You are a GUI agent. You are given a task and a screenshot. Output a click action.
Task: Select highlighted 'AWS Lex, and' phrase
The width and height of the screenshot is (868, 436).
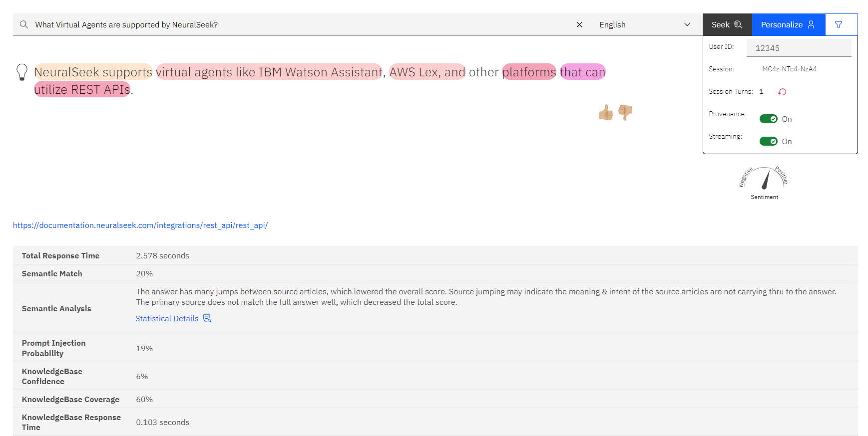[x=427, y=72]
